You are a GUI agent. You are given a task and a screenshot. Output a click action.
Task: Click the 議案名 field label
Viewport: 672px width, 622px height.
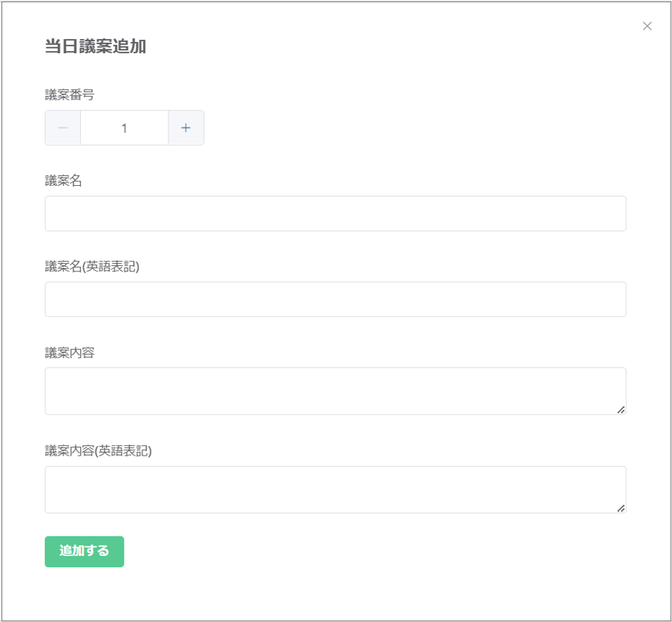click(64, 180)
